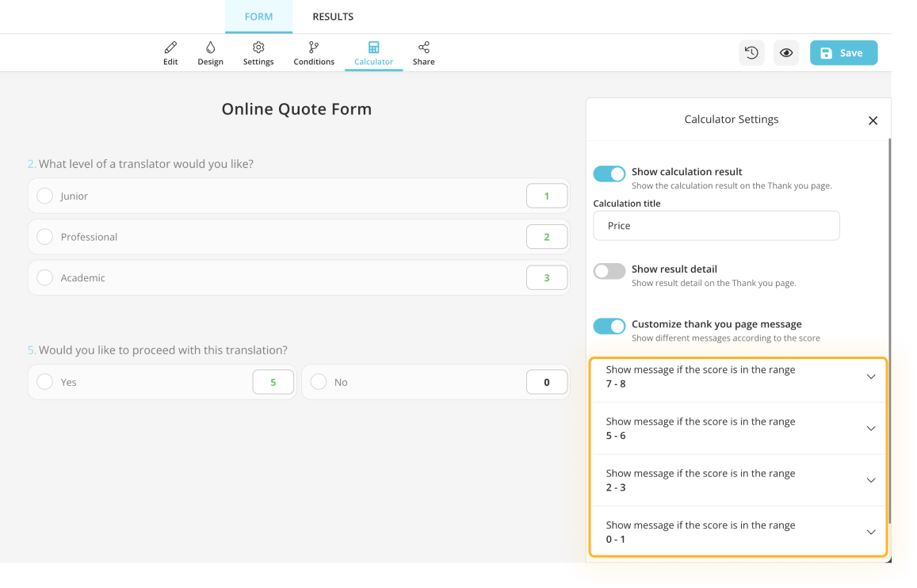Select the Junior radio option

[x=45, y=196]
